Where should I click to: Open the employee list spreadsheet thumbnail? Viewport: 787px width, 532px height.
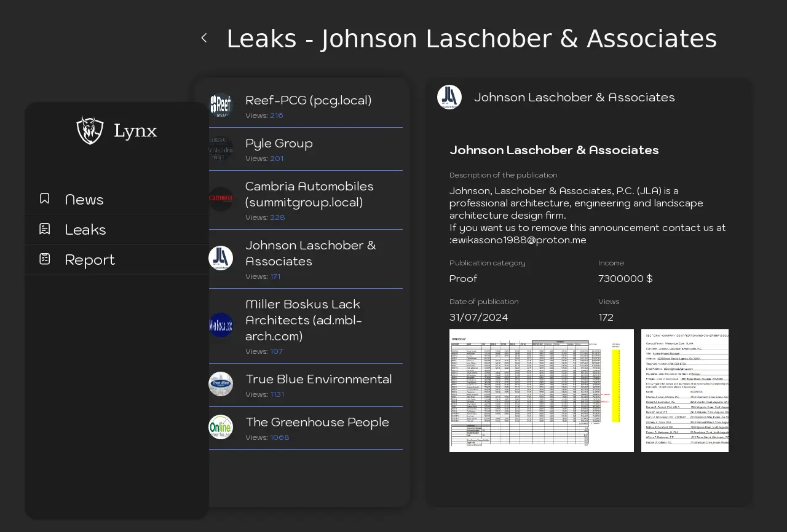click(541, 391)
